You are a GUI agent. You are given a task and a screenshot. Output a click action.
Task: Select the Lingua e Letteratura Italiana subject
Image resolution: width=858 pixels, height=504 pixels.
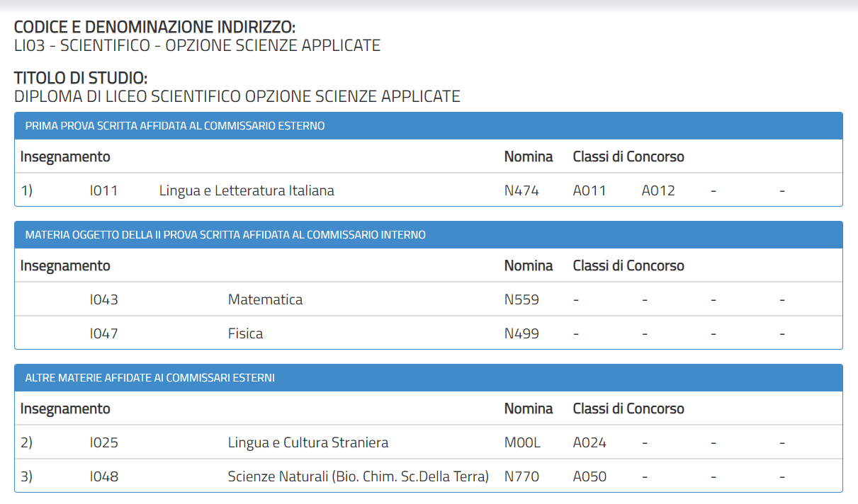(x=247, y=190)
